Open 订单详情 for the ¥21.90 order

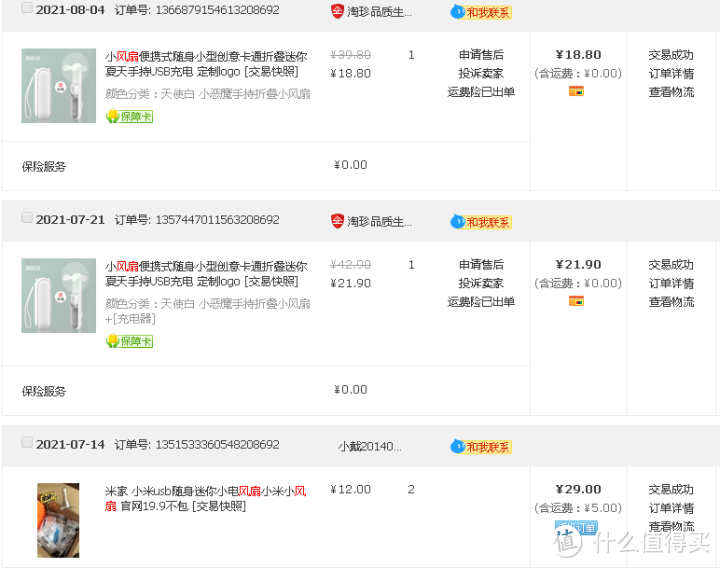(671, 283)
